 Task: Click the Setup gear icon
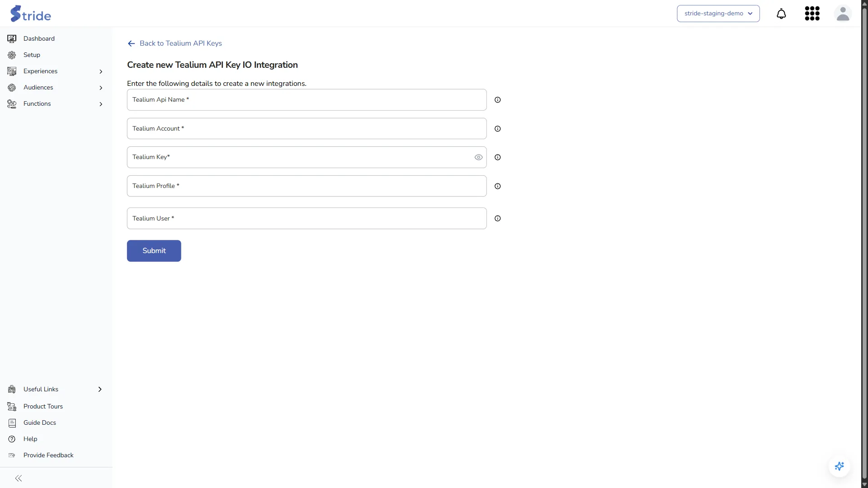coord(12,55)
